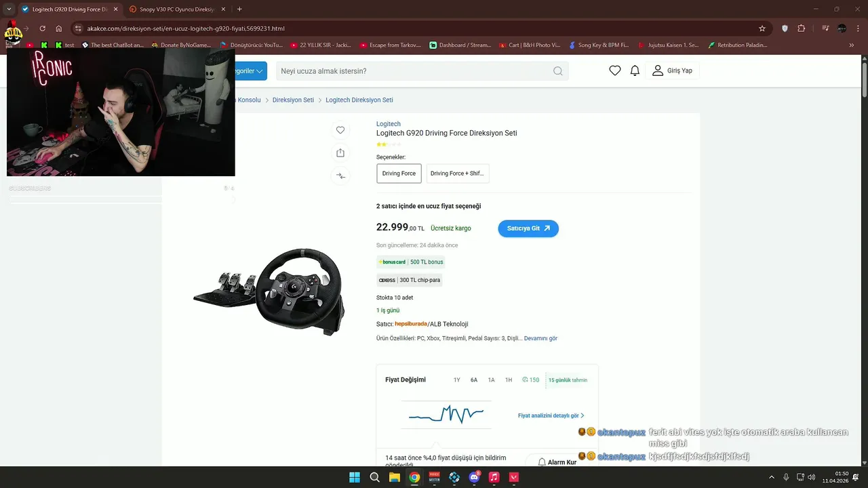Show the 15 günlük tahmin forecast

(x=568, y=380)
